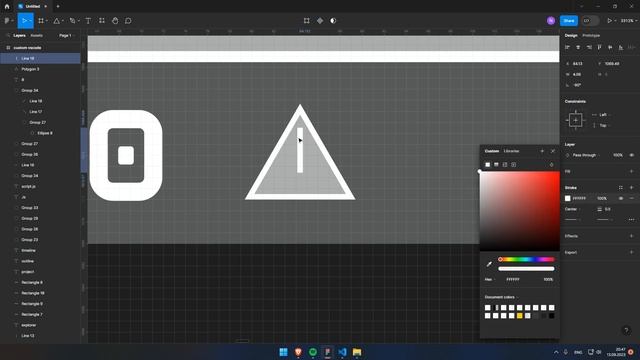Select solid fill type in picker

487,164
